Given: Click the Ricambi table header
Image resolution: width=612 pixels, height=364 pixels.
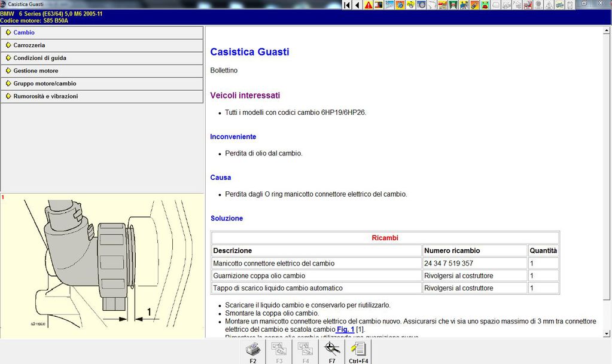Looking at the screenshot, I should [x=385, y=238].
